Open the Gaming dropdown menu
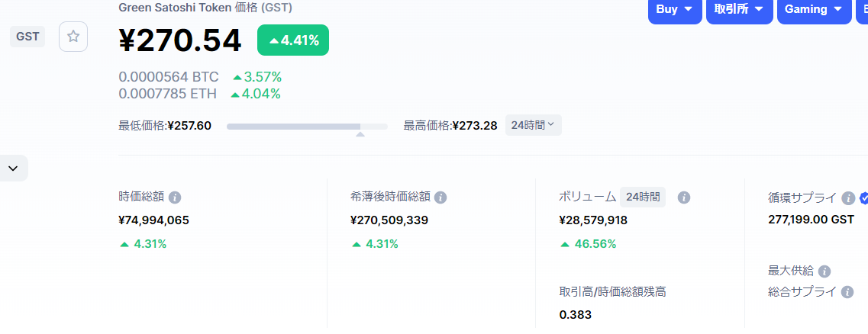868x334 pixels. coord(815,9)
